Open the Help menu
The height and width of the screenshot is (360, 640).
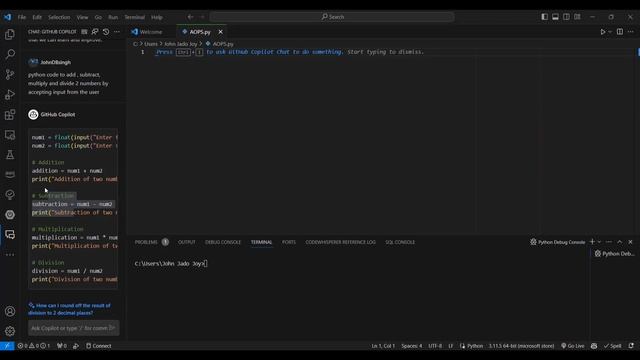point(157,17)
